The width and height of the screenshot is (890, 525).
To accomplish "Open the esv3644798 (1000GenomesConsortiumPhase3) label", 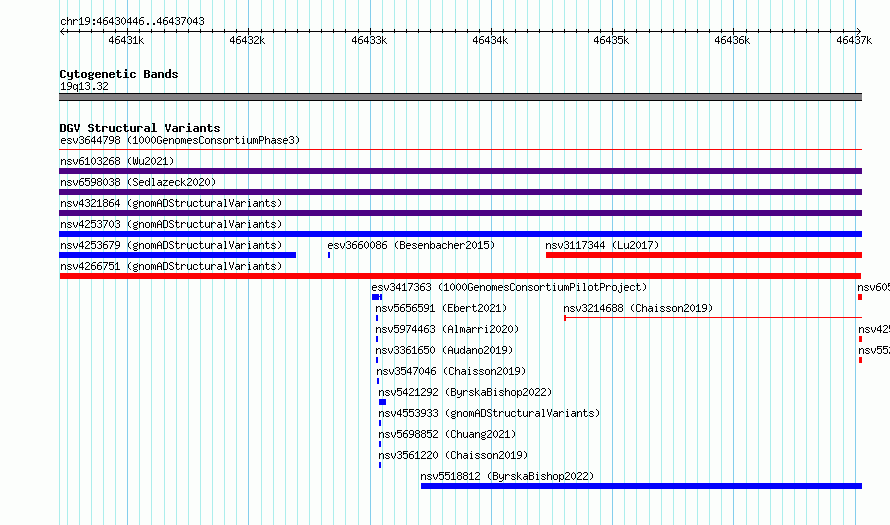I will coord(180,140).
